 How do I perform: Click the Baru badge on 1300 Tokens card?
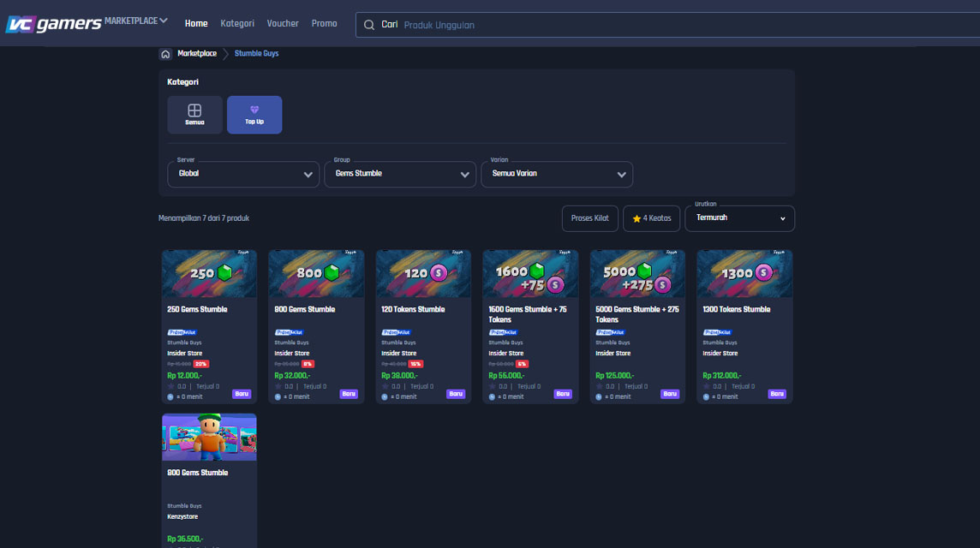point(777,394)
